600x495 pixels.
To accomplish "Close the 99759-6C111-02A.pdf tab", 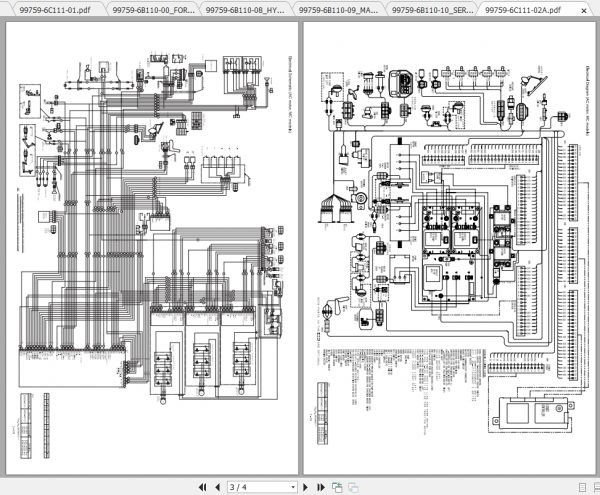I will click(x=584, y=11).
